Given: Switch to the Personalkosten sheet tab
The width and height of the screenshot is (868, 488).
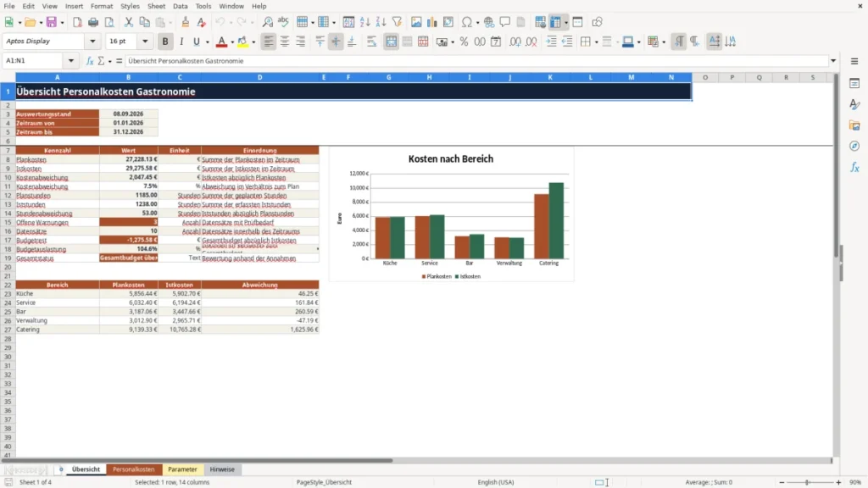Looking at the screenshot, I should click(x=133, y=469).
